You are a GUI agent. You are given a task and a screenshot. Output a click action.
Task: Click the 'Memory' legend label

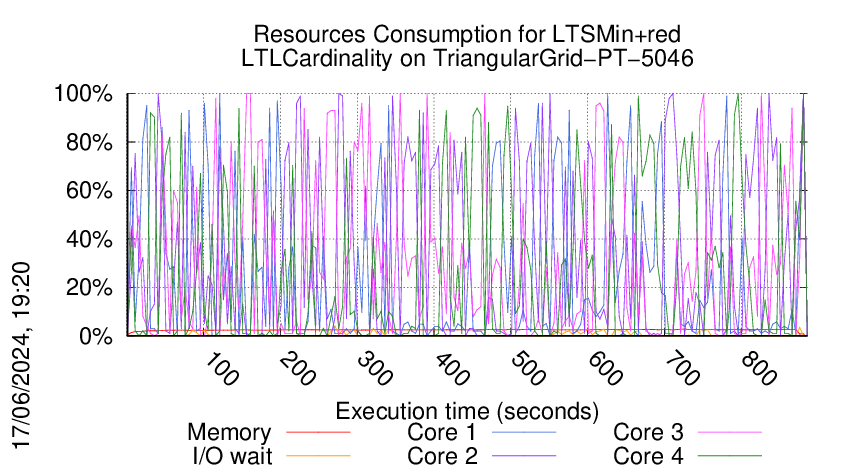229,432
